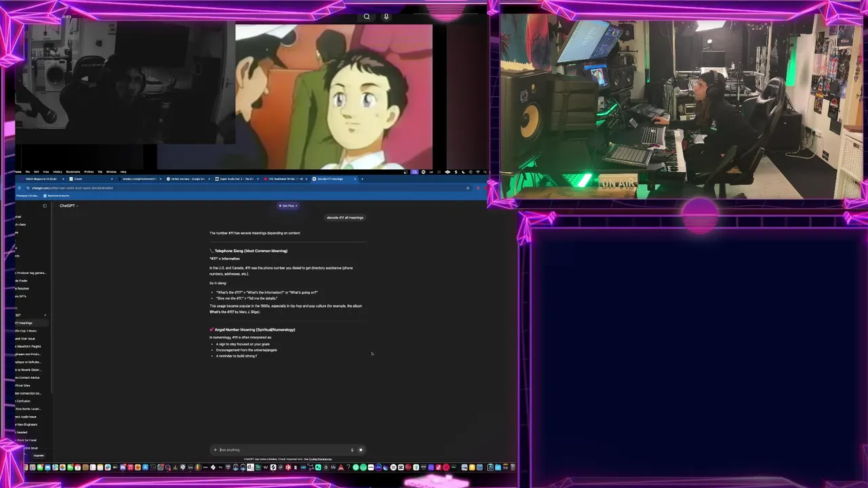Switch to the Super Audio Cart 2 tab

(236, 179)
